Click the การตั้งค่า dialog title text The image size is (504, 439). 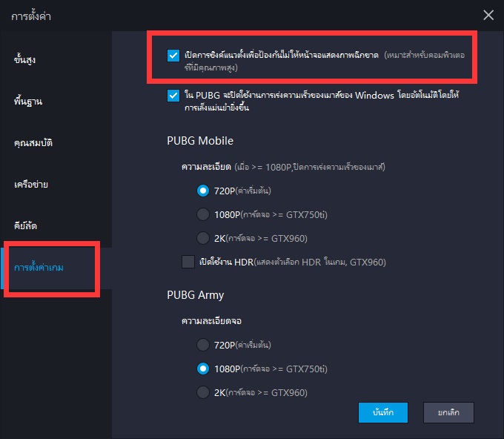[x=31, y=16]
